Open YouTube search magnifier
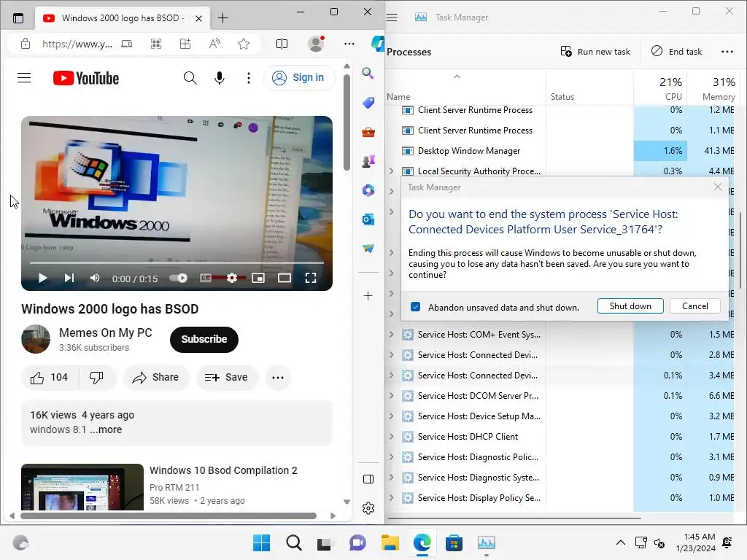 click(190, 77)
